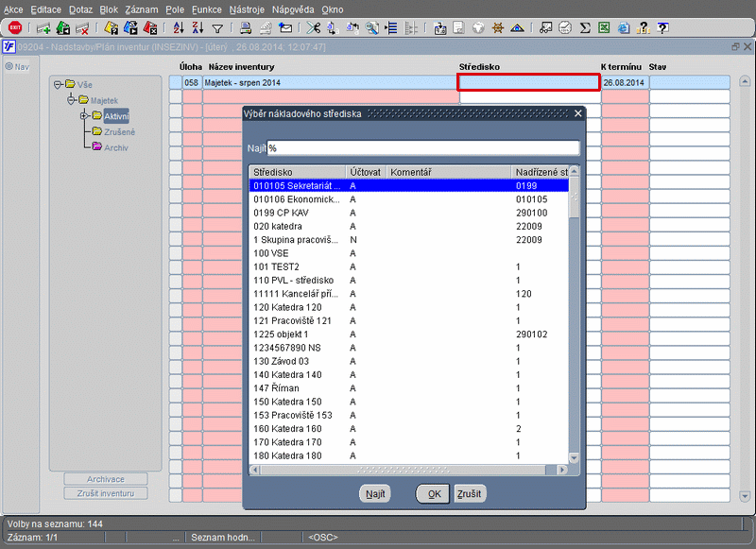The image size is (756, 549).
Task: Click the Středisko column header in dialog
Action: (298, 172)
